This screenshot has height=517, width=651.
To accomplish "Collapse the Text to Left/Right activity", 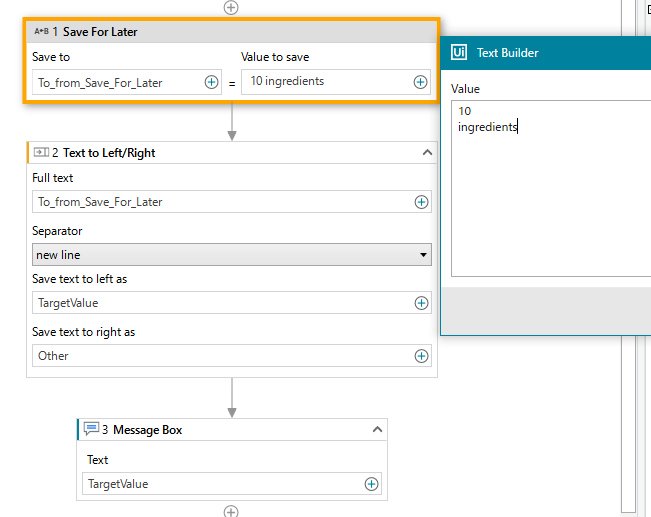I will pyautogui.click(x=427, y=153).
